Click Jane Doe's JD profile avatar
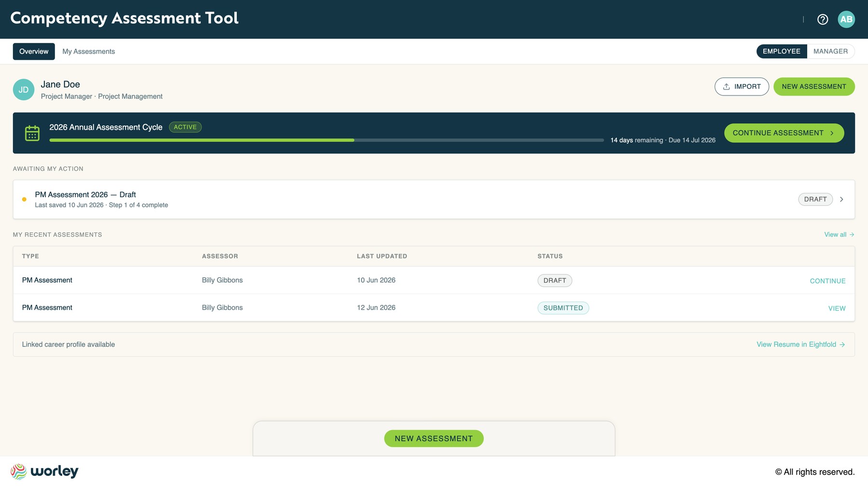The width and height of the screenshot is (868, 488). (x=24, y=90)
